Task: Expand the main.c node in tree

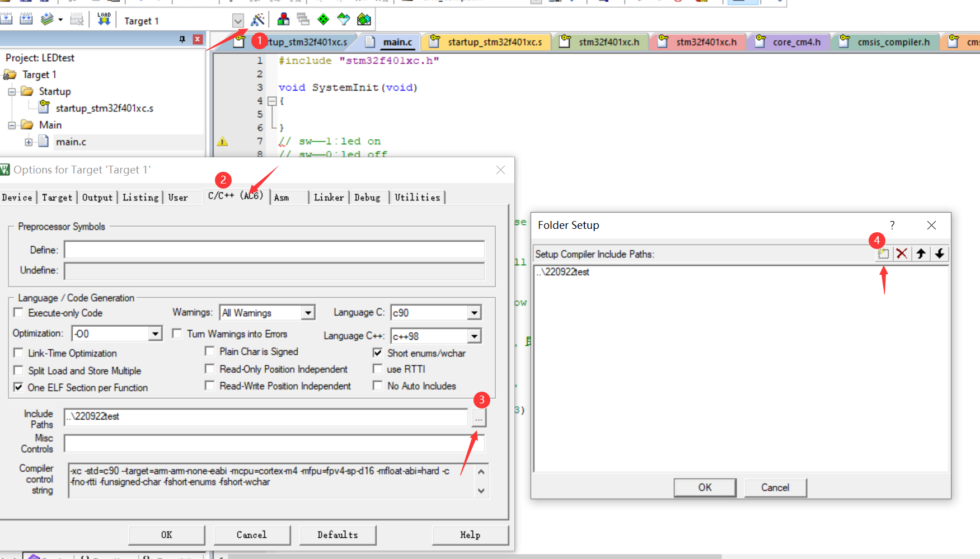Action: pyautogui.click(x=29, y=142)
